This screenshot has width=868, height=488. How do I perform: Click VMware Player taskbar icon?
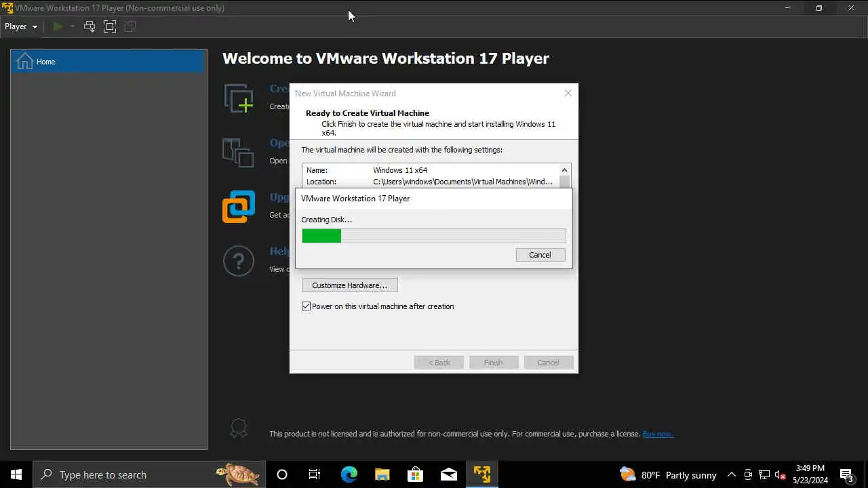pos(482,474)
